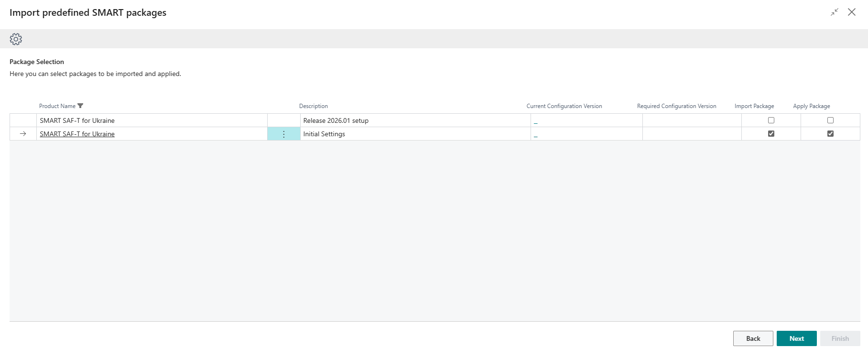Uncheck Import Package for Initial Settings
868x348 pixels.
pos(771,134)
